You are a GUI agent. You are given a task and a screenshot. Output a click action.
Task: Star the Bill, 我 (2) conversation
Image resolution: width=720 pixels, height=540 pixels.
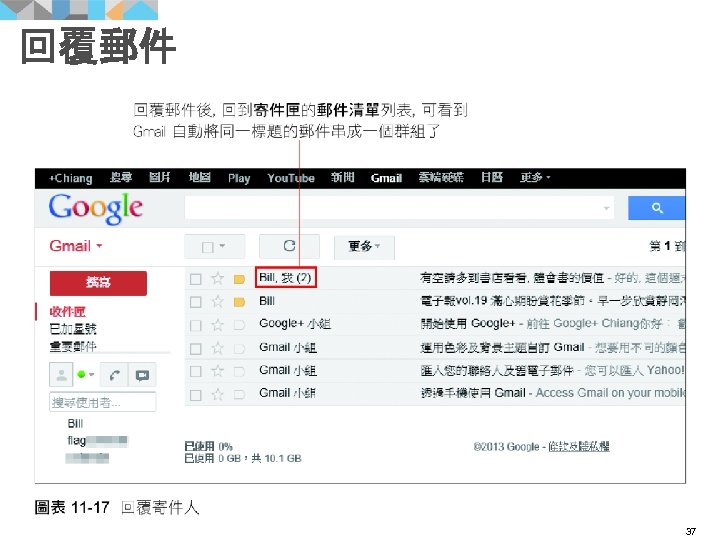(218, 278)
